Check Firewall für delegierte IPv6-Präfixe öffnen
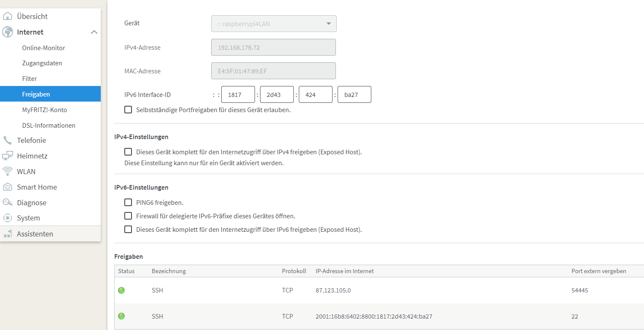This screenshot has height=330, width=644. pyautogui.click(x=128, y=216)
